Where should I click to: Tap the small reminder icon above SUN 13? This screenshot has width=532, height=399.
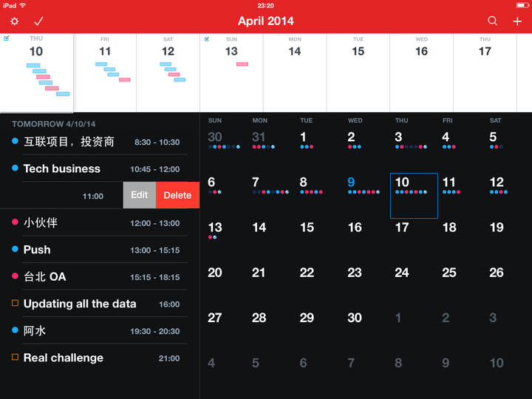tap(206, 38)
